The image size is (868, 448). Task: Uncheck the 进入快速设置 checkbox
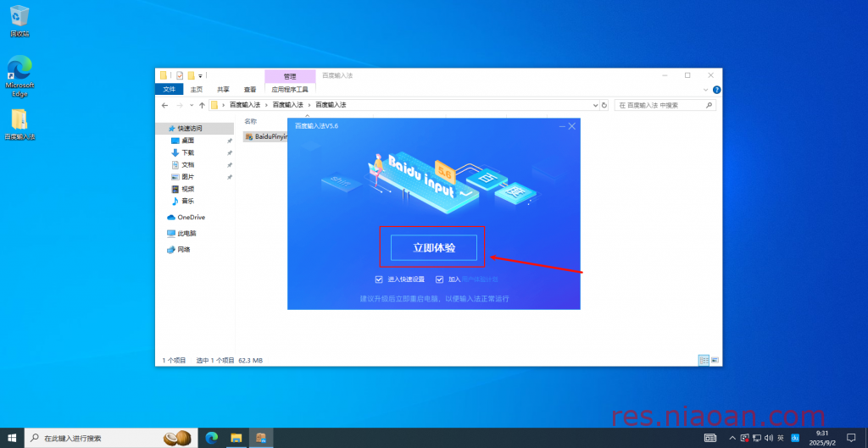point(379,279)
